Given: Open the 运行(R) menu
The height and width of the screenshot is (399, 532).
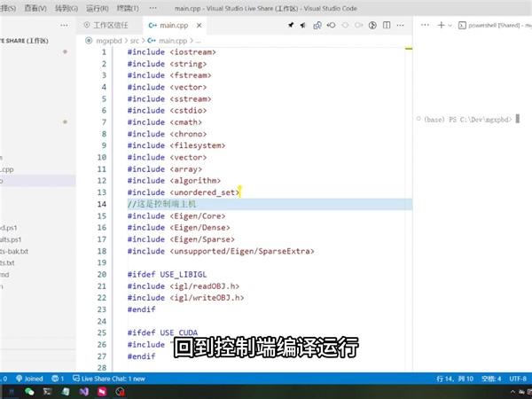Looking at the screenshot, I should tap(98, 8).
